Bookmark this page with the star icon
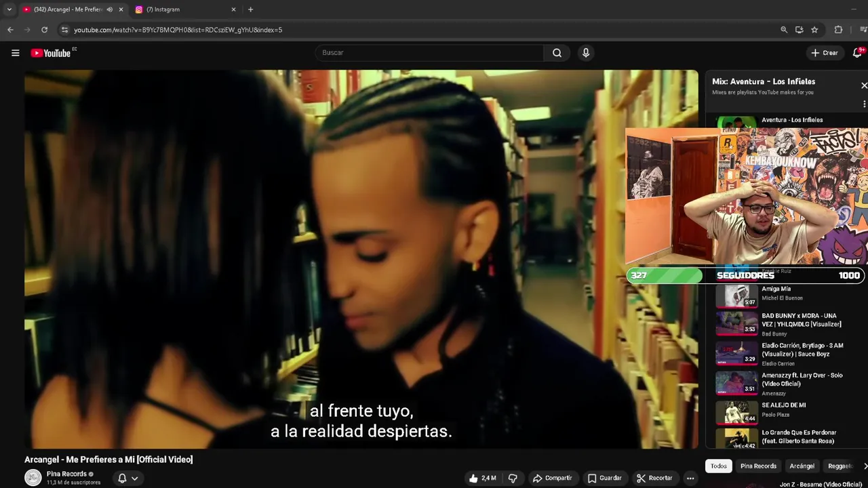 tap(814, 30)
